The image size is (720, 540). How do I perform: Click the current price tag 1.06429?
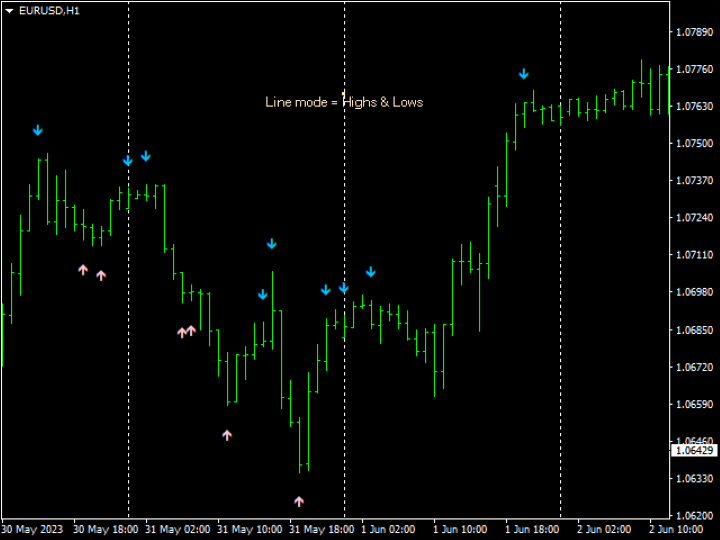(x=694, y=450)
